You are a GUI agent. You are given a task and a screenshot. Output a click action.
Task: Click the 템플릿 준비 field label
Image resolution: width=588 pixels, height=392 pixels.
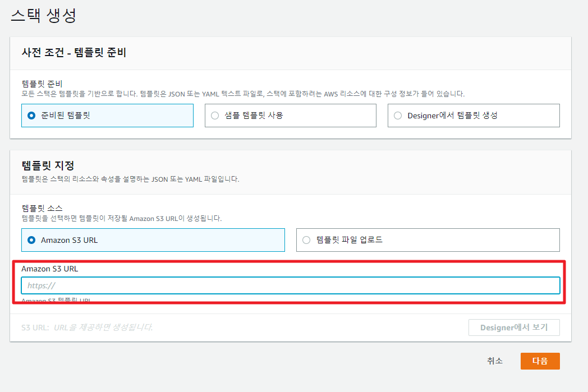pyautogui.click(x=42, y=84)
